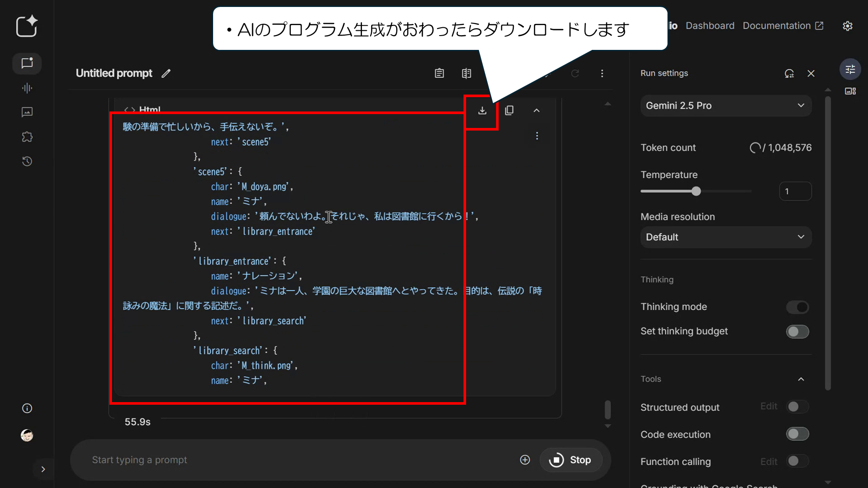Image resolution: width=868 pixels, height=488 pixels.
Task: Open the Media resolution Default dropdown
Action: pos(726,237)
